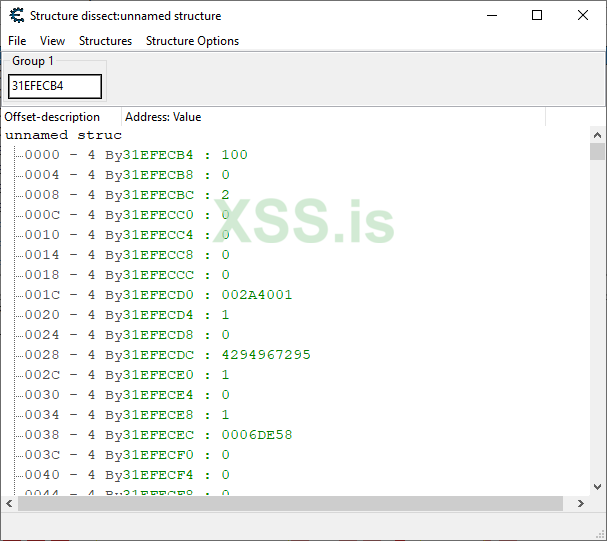Select the unnamed struc root node

tap(63, 135)
